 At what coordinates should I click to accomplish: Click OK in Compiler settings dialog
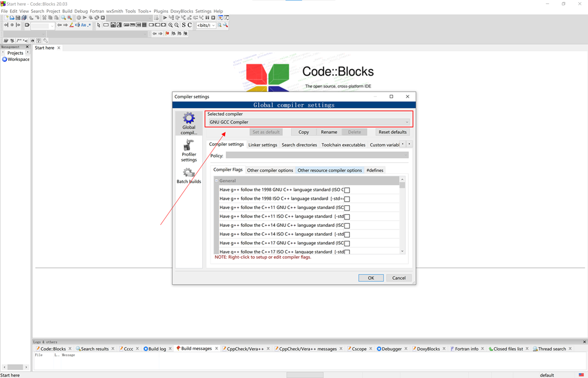[x=371, y=278]
